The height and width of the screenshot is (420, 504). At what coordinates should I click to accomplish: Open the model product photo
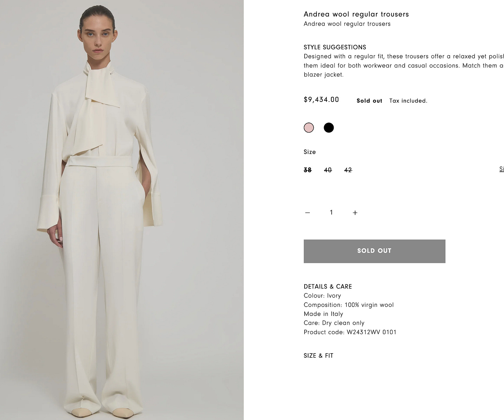tap(122, 210)
